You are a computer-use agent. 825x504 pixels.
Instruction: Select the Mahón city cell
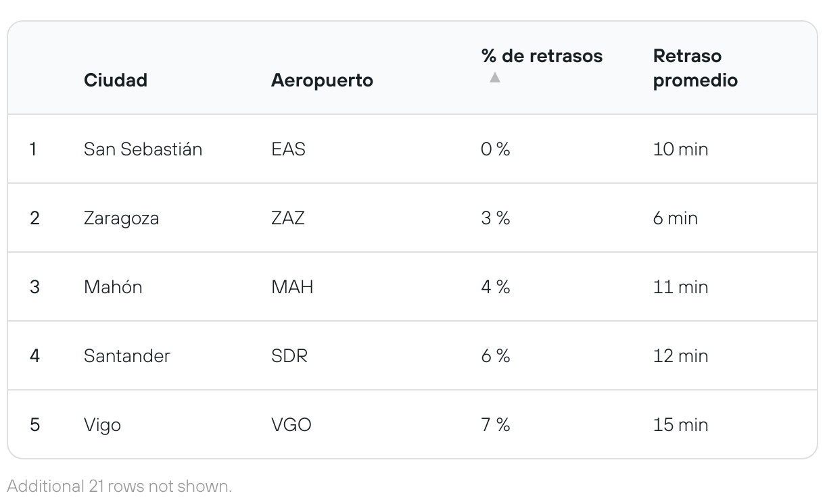click(x=113, y=287)
